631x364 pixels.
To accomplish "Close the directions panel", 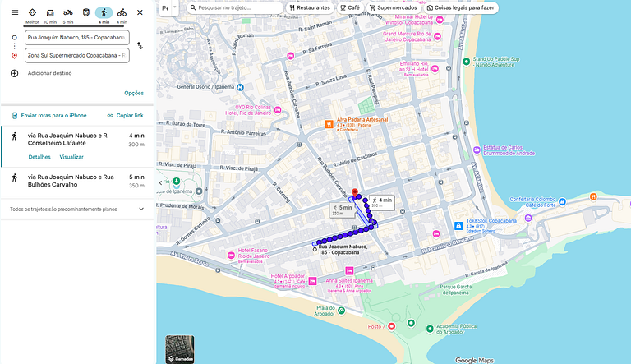I will [140, 12].
